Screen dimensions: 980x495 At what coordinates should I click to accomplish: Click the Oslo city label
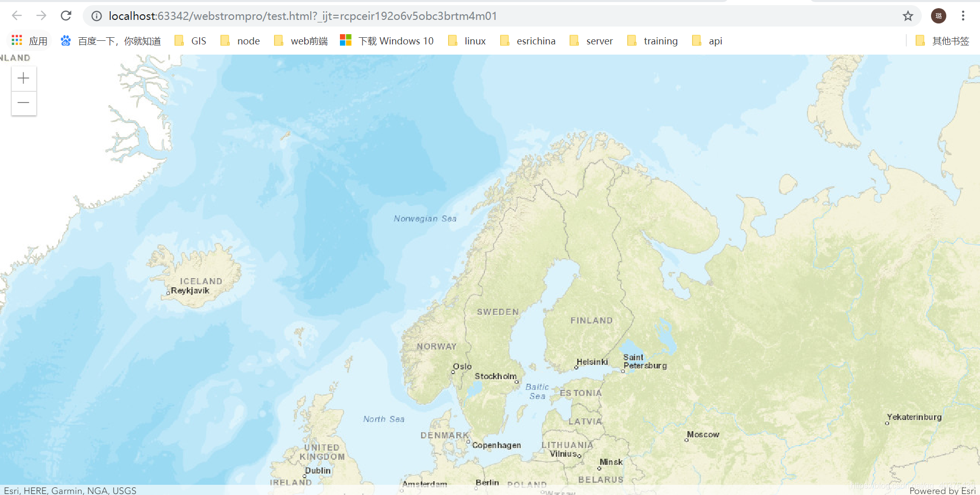point(462,366)
